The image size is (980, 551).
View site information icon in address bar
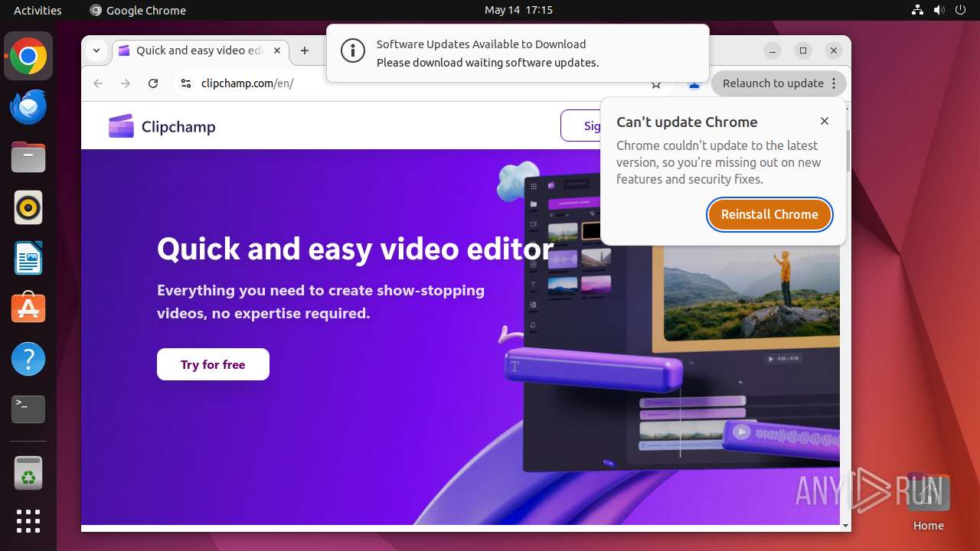click(x=185, y=83)
